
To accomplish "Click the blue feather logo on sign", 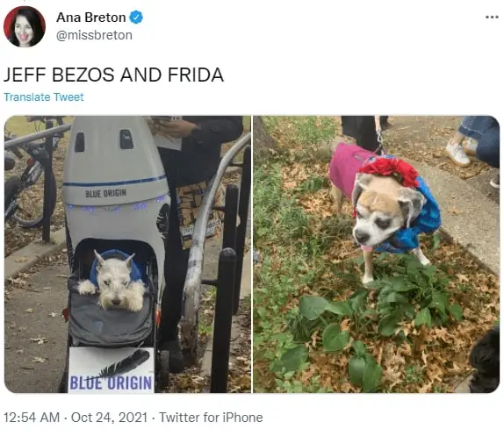I will point(125,363).
